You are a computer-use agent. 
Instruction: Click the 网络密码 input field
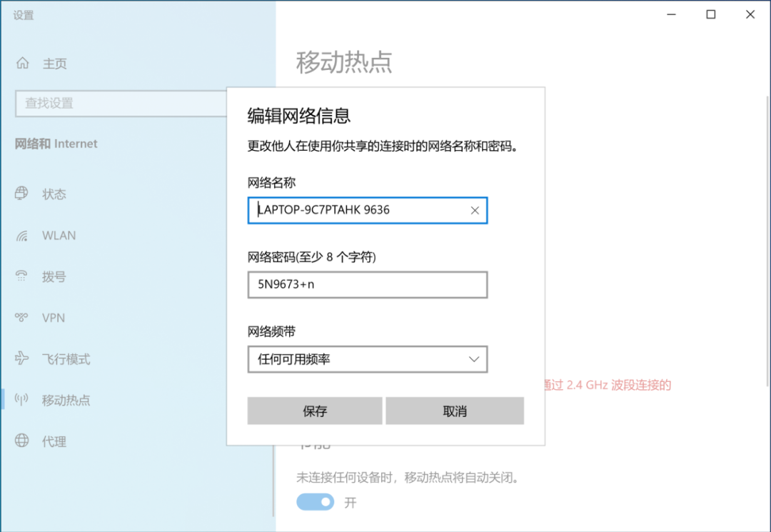(368, 285)
